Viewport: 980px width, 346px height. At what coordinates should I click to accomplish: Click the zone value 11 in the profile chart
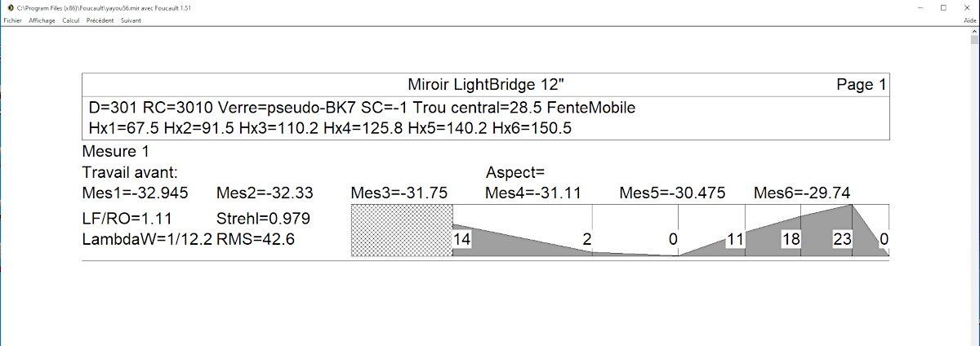(x=734, y=239)
